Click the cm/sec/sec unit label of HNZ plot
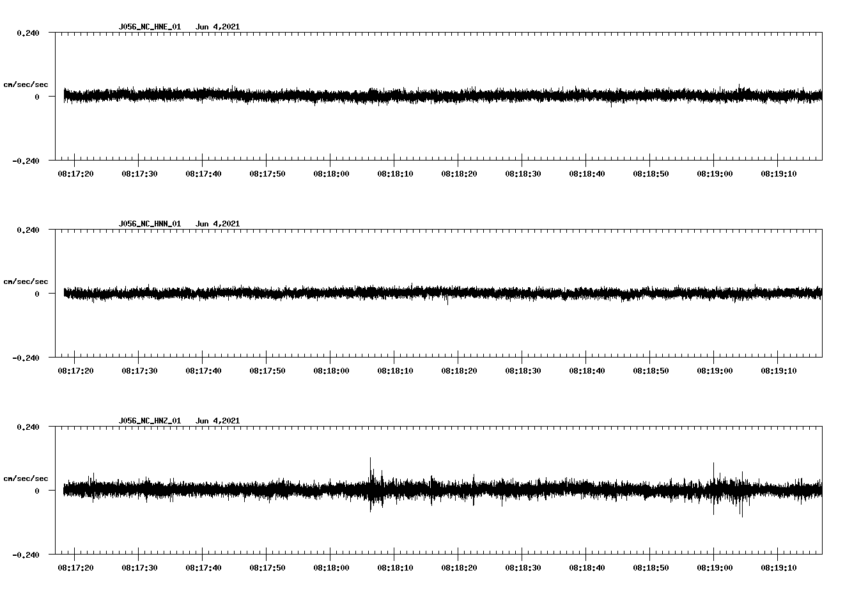The width and height of the screenshot is (868, 591). pos(26,478)
